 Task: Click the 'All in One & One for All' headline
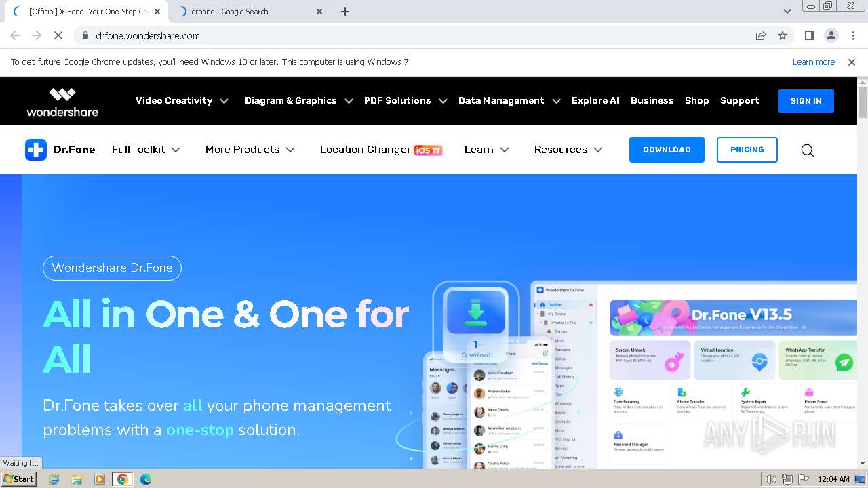[226, 337]
